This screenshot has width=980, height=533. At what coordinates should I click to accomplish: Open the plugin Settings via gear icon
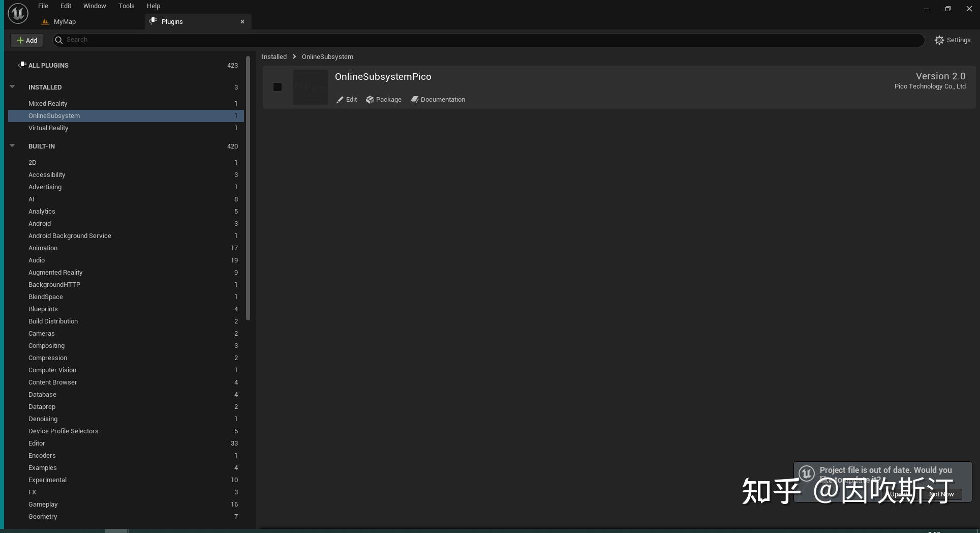pos(939,40)
